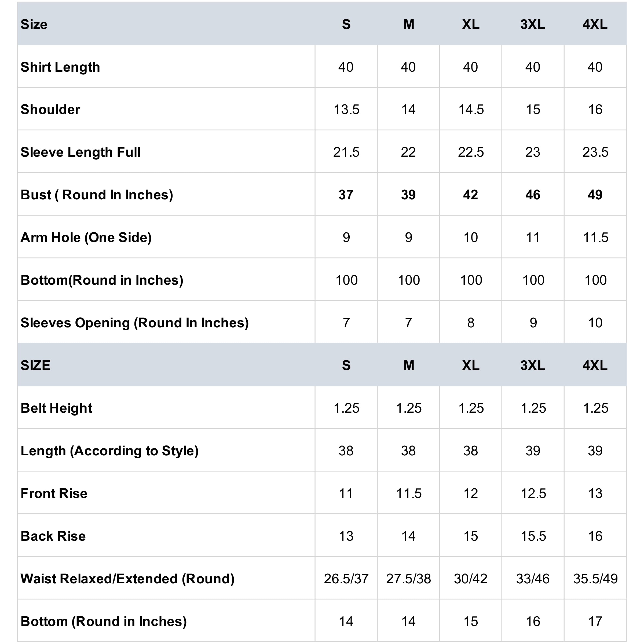Select the bold Bust value 42
The image size is (644, 644).
[x=470, y=195]
